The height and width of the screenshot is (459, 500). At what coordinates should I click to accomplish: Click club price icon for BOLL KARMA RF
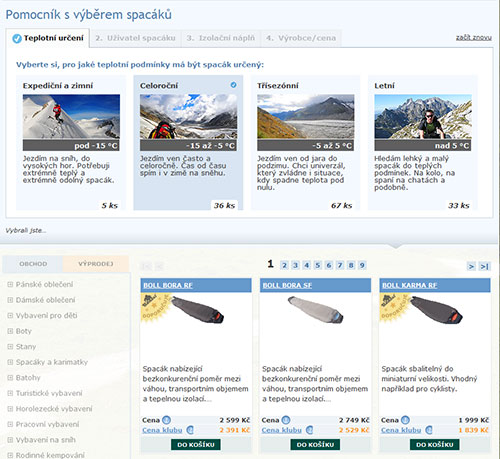point(429,430)
